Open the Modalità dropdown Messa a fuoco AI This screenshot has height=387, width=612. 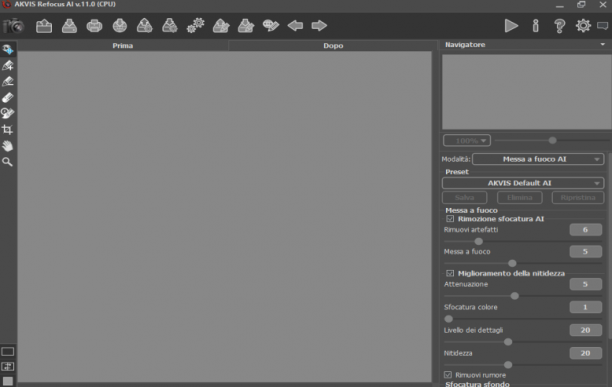[538, 159]
